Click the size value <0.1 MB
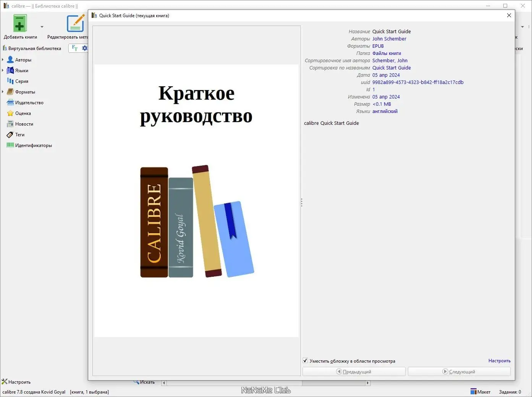 click(382, 104)
